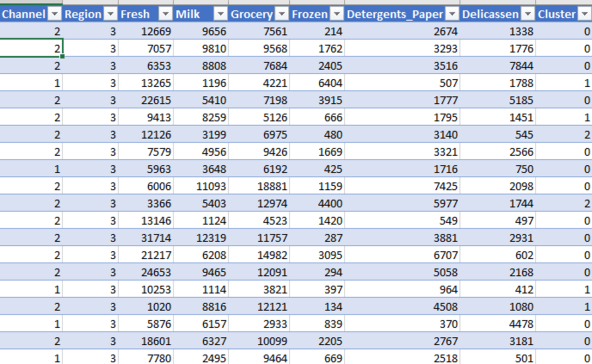Select Detergents_Paper cell with value 5977
The image size is (592, 364).
402,204
